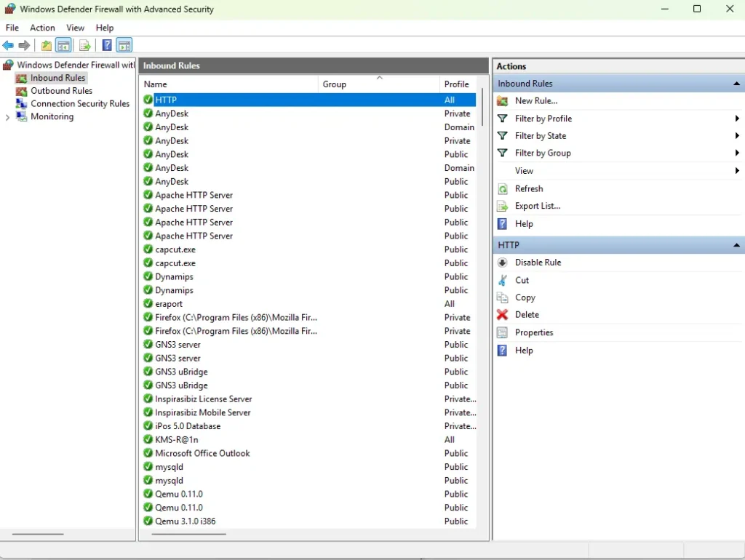The height and width of the screenshot is (560, 745).
Task: Select the Windows Defender Firewall root node
Action: pyautogui.click(x=76, y=65)
